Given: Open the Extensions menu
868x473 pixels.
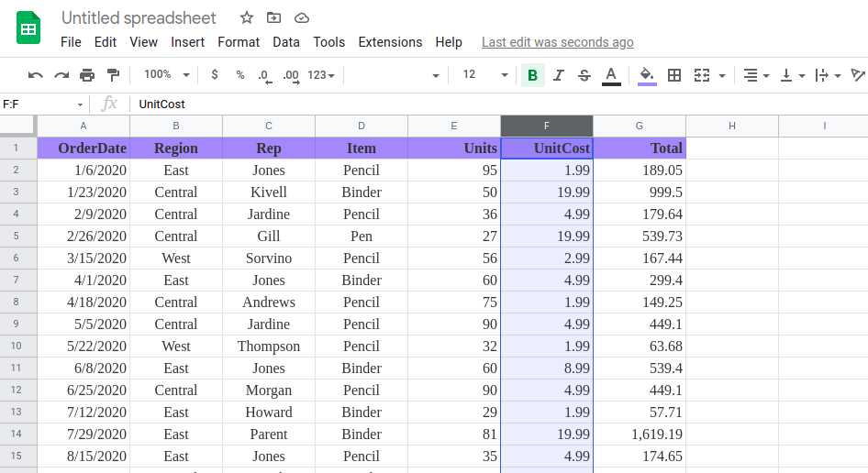Looking at the screenshot, I should pyautogui.click(x=390, y=42).
